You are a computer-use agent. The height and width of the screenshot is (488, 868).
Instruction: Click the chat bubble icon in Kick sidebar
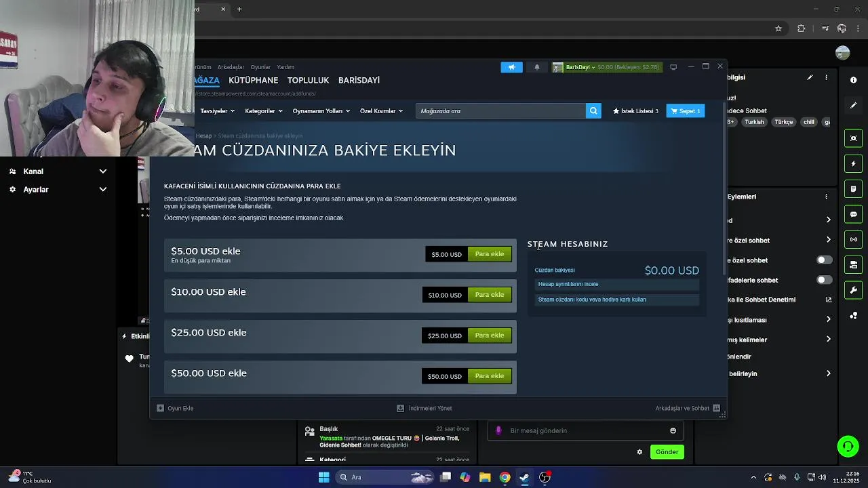pos(853,214)
